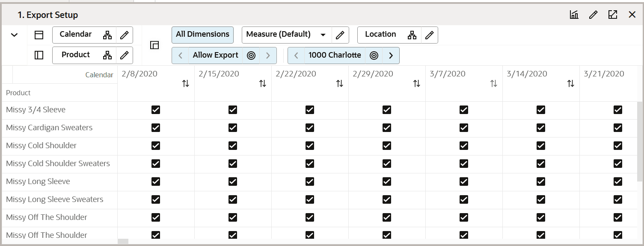Edit the Measure profile with its pencil icon
Screen dimensions: 644x246
point(340,35)
